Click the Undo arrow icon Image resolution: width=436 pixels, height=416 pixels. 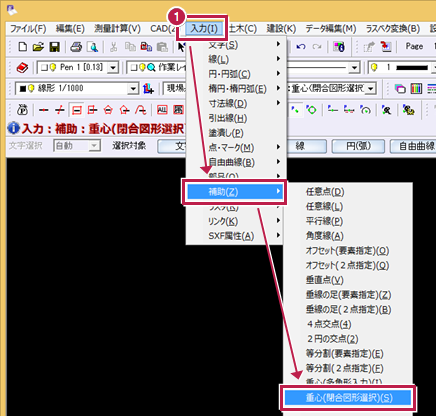(x=301, y=47)
